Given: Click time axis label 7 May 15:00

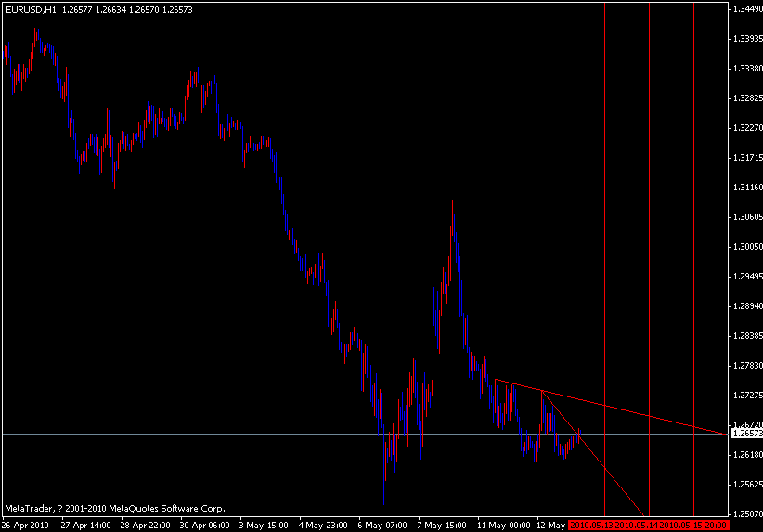Looking at the screenshot, I should click(442, 526).
